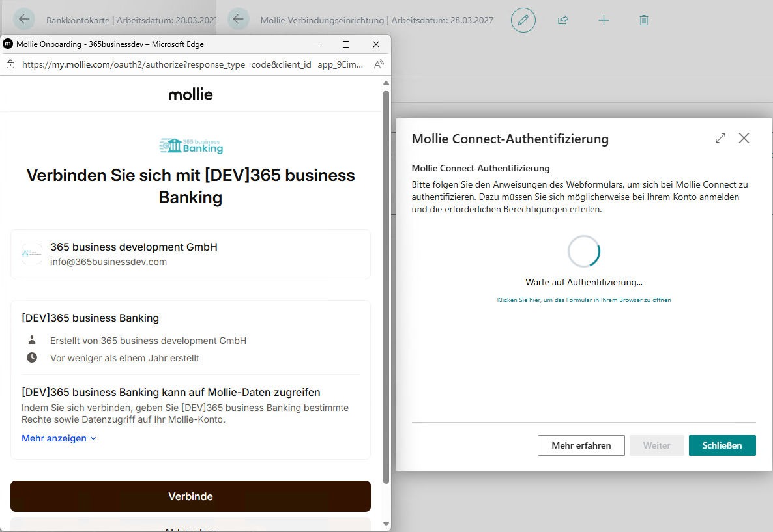
Task: Click the popup vertical scrollbar down arrow
Action: 386,524
